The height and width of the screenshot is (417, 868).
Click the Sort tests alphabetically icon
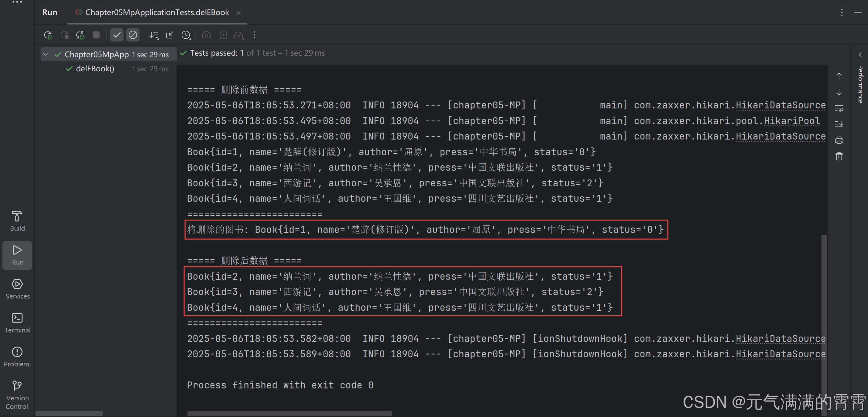click(x=154, y=35)
